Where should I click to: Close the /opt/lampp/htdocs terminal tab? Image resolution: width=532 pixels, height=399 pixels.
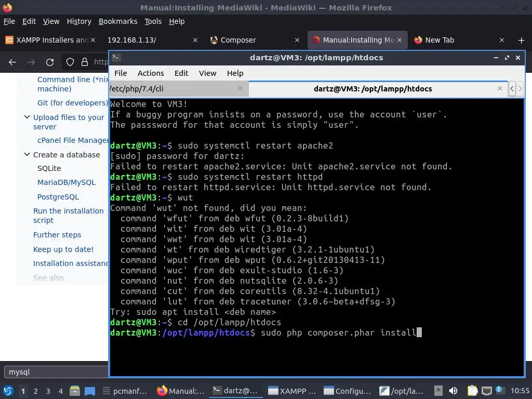[499, 88]
